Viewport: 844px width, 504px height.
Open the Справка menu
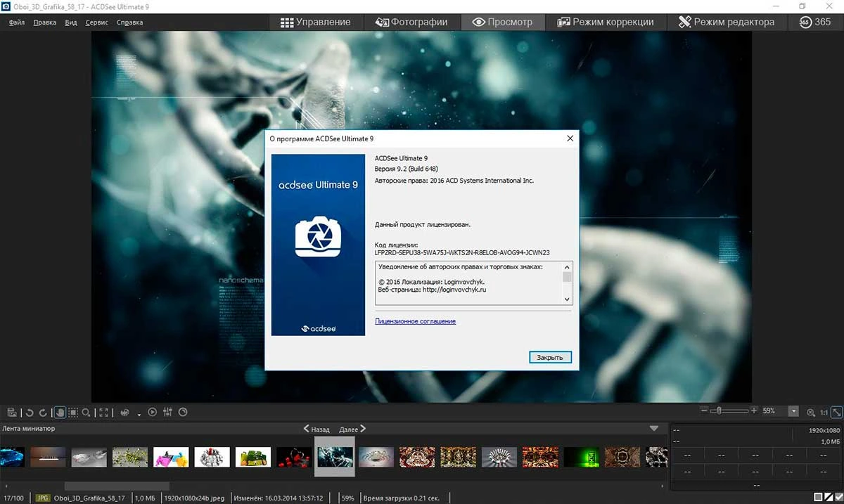click(x=129, y=22)
